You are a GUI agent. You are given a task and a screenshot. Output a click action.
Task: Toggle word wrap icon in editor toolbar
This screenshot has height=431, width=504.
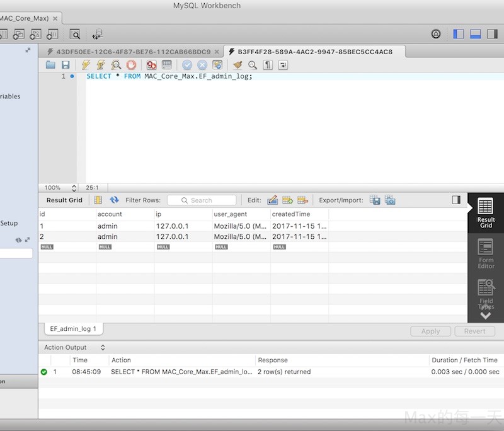point(283,65)
